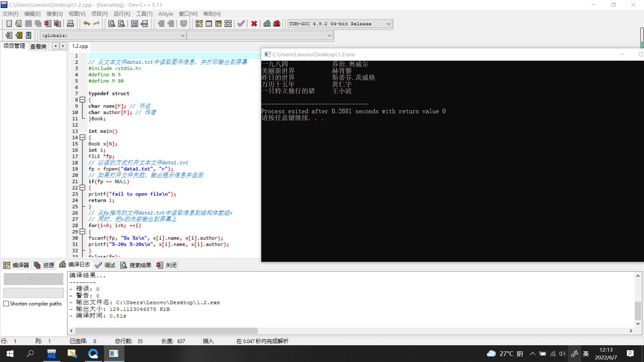Click the Undo arrow icon

coord(87,23)
